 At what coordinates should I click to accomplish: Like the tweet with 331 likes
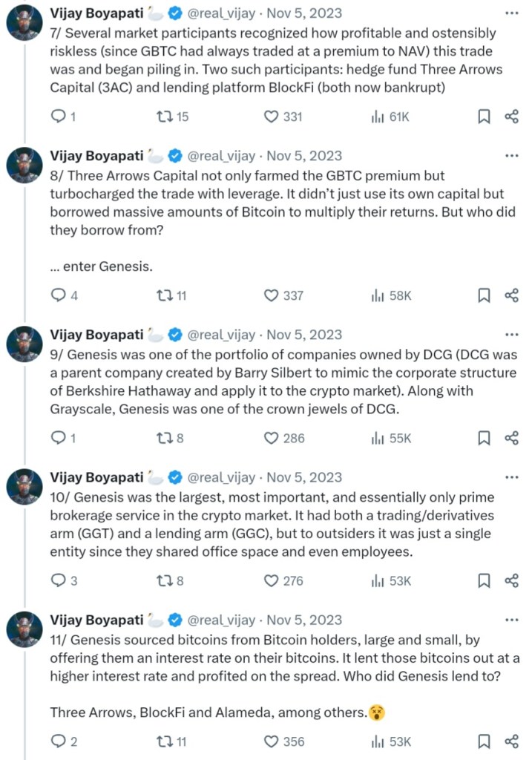click(272, 117)
